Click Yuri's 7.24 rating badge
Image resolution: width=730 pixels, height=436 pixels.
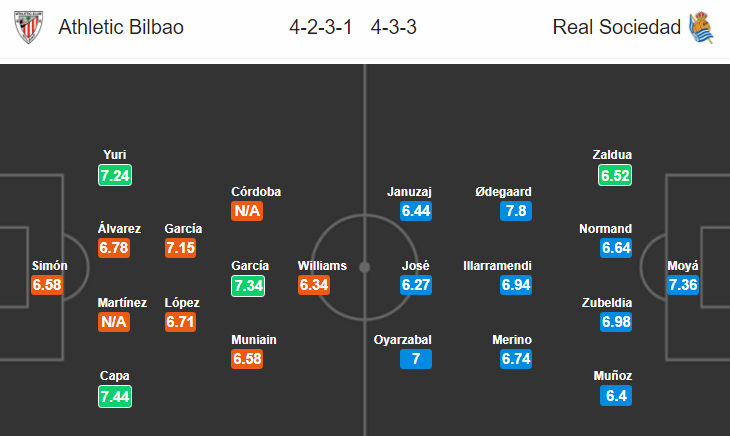pyautogui.click(x=115, y=175)
